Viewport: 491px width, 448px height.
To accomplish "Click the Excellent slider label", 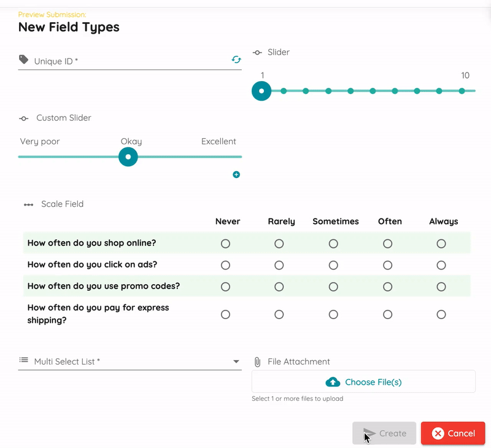I will point(218,142).
